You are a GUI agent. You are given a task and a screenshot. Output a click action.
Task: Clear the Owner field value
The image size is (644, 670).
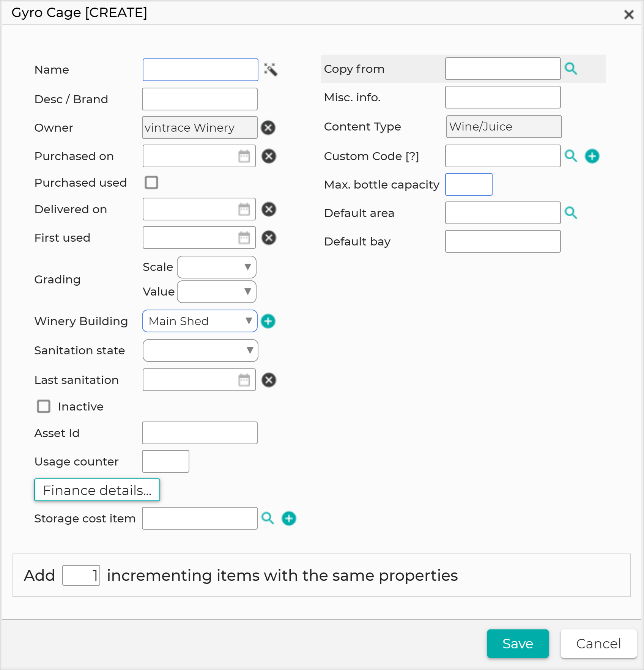(268, 127)
